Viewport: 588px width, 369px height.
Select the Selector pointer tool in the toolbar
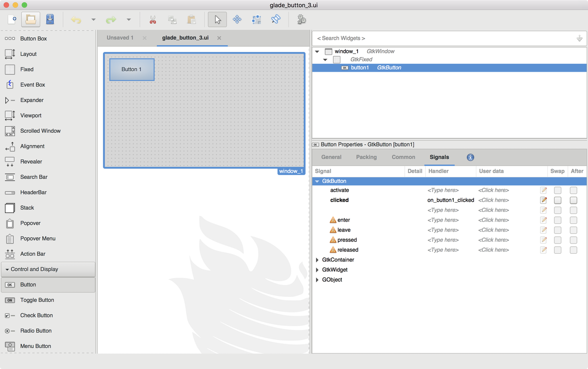[216, 19]
